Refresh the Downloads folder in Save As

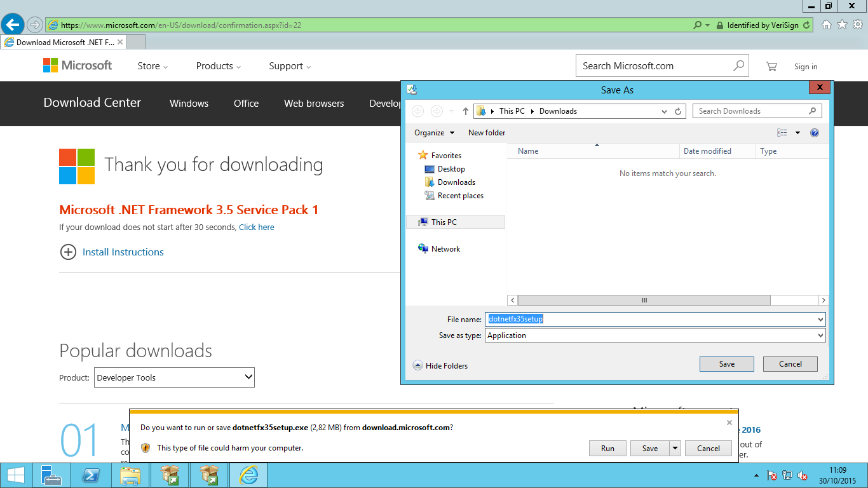click(678, 111)
